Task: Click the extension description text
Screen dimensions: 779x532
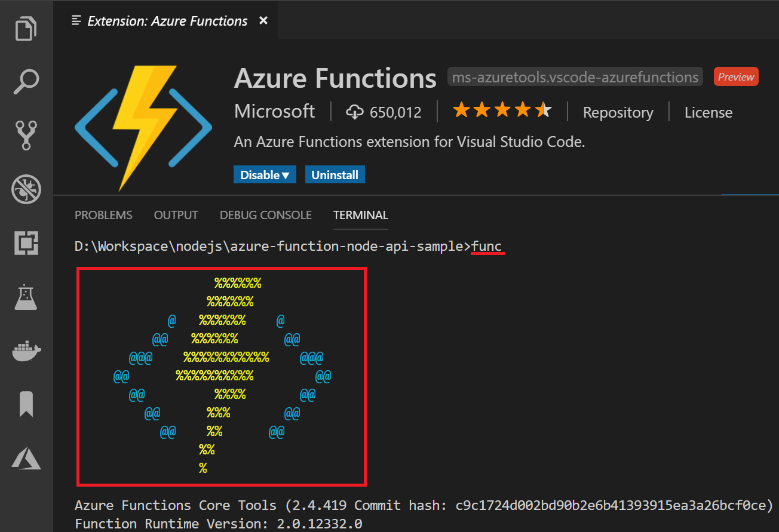Action: pyautogui.click(x=409, y=142)
